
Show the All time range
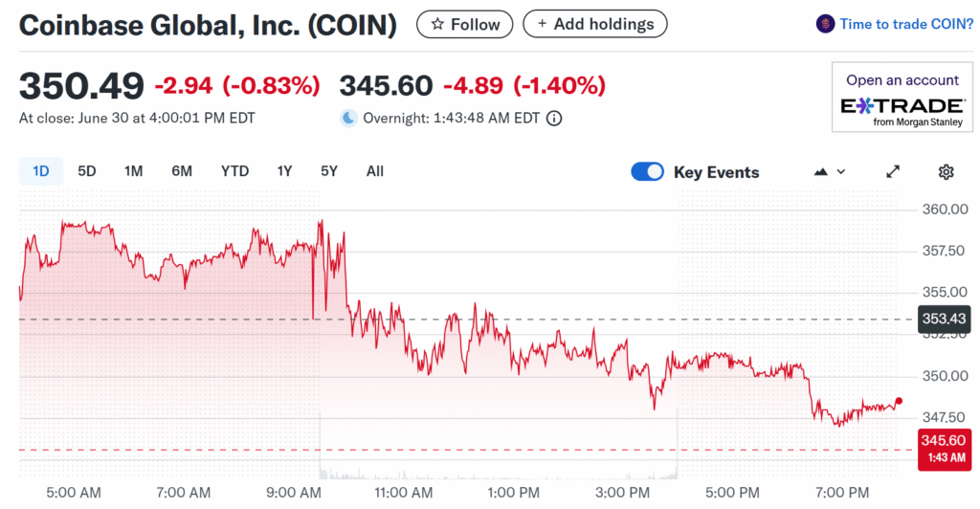point(375,171)
